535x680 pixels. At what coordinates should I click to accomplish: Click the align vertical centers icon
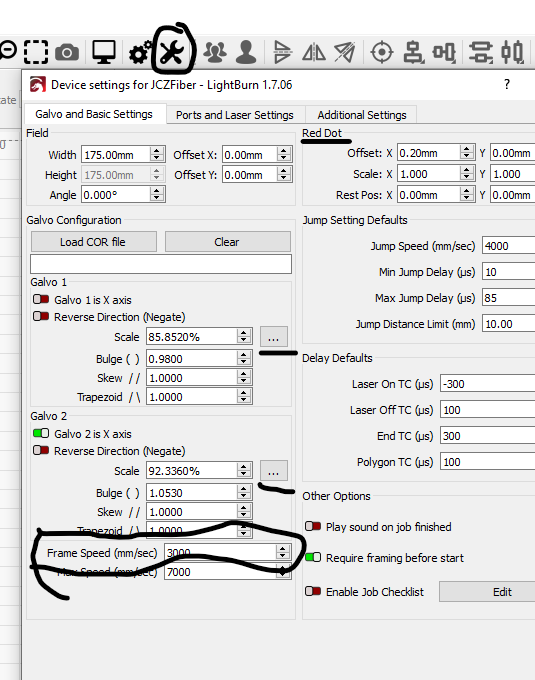tap(512, 52)
